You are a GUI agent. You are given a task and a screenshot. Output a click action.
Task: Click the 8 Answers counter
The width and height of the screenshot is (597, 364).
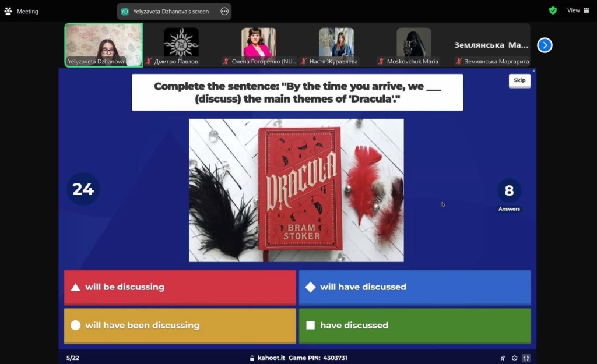coord(509,195)
